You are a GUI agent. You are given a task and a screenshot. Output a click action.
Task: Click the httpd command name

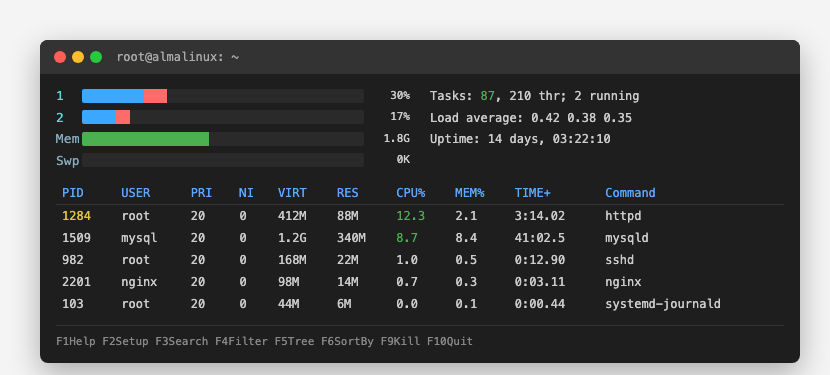pyautogui.click(x=624, y=216)
